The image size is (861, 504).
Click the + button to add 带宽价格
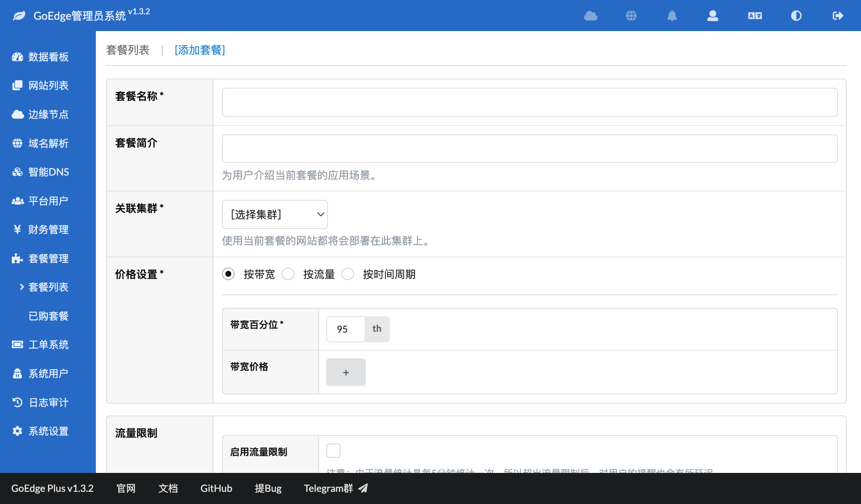tap(346, 372)
